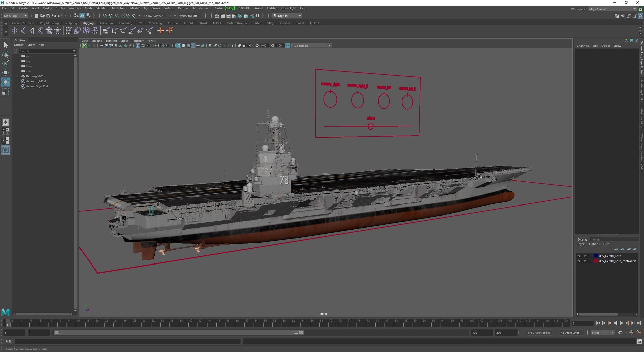This screenshot has width=644, height=352.
Task: Play the animation forwards
Action: (621, 323)
